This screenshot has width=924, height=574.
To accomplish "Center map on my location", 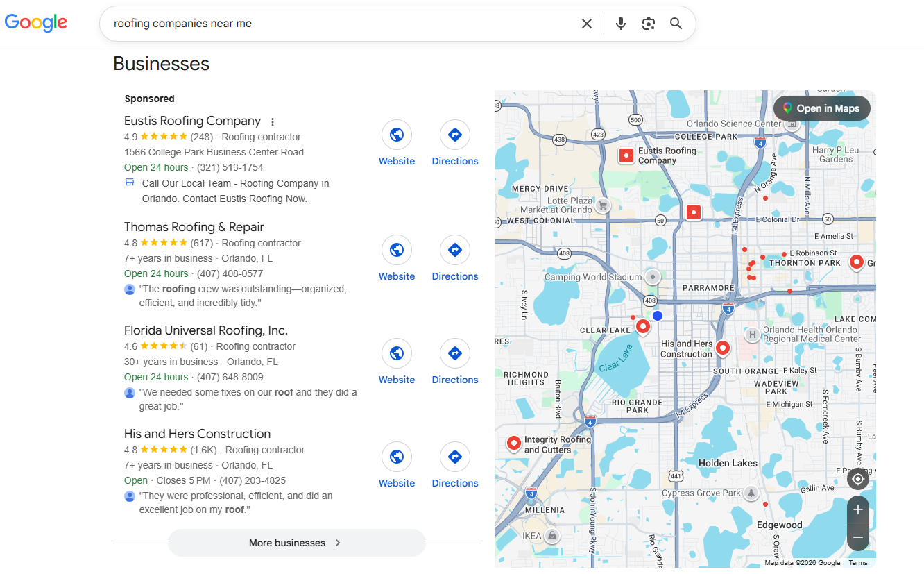I will (858, 479).
